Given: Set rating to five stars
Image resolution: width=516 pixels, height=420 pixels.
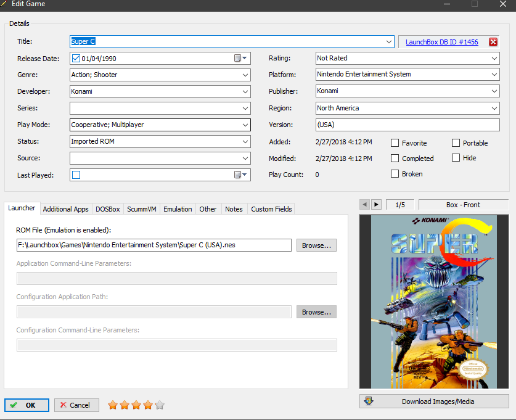Looking at the screenshot, I should (160, 405).
